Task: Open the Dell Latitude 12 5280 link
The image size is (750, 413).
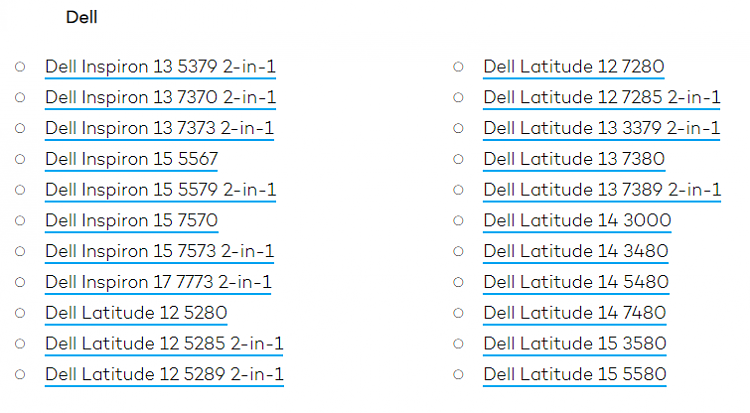Action: pyautogui.click(x=136, y=313)
